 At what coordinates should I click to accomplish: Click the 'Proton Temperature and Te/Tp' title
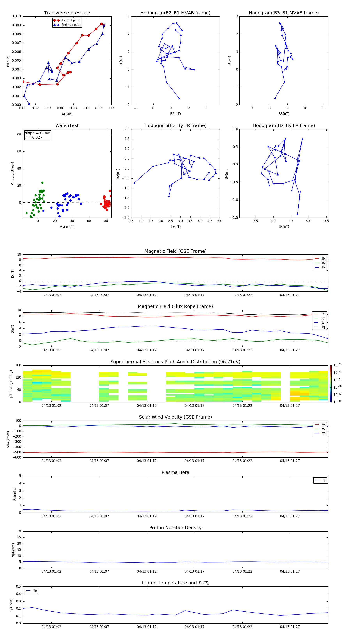tap(175, 583)
